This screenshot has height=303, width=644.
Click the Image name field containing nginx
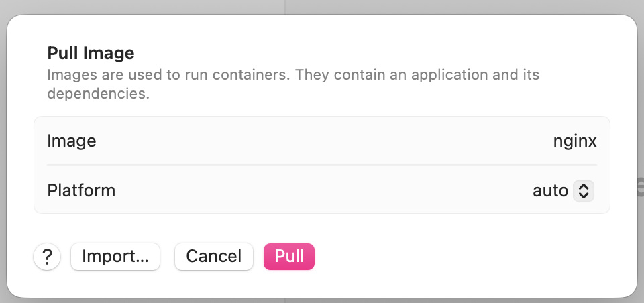click(574, 141)
